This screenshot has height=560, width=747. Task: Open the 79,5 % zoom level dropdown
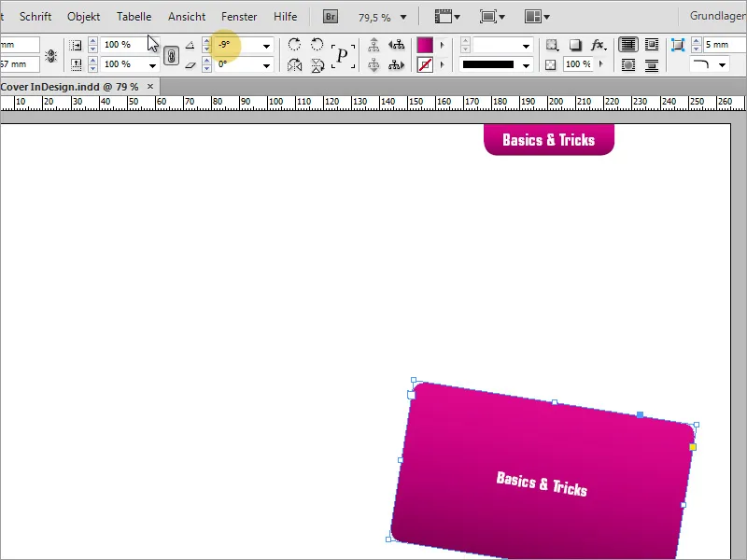[403, 17]
